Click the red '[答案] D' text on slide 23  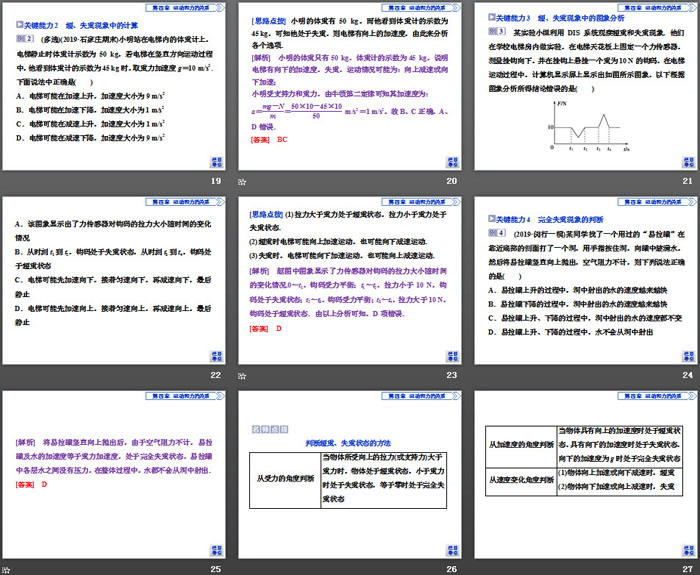266,329
